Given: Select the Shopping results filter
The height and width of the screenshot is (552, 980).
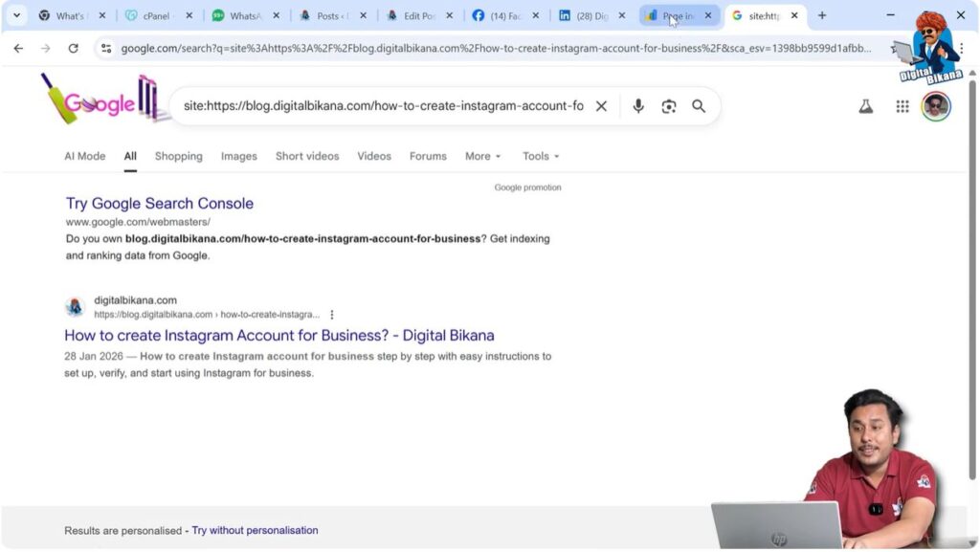Looking at the screenshot, I should tap(179, 156).
